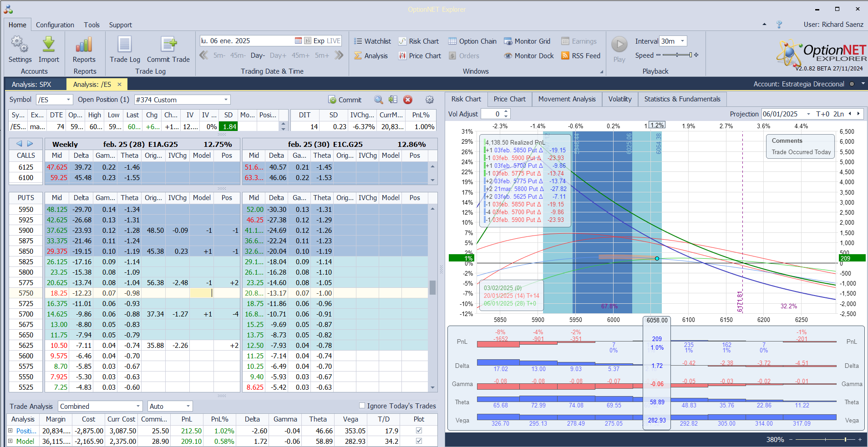Screen dimensions: 868x447
Task: Increase the Vol Adjust spinner value
Action: (506, 112)
